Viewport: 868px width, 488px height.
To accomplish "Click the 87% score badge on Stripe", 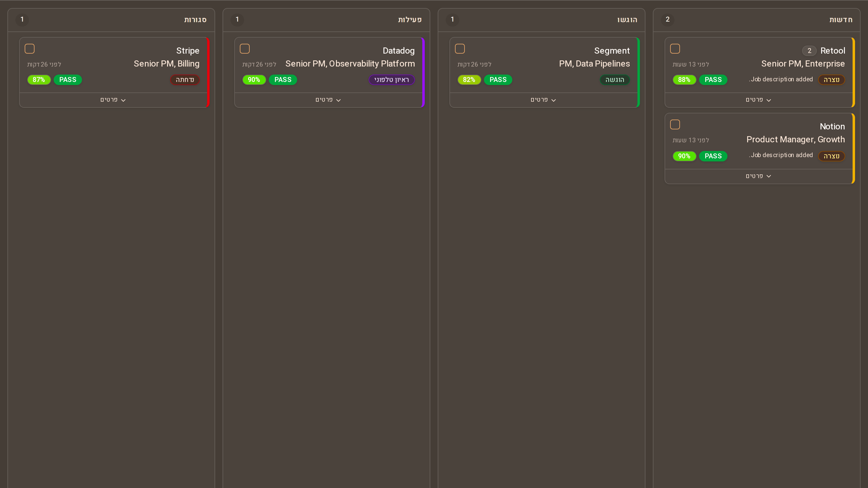I will (x=39, y=80).
